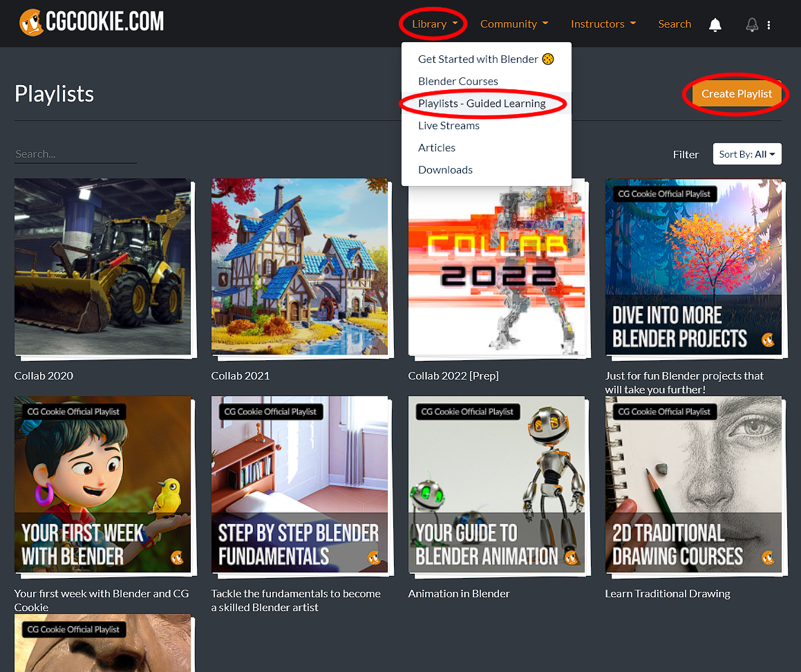Click Official Playlist badge on First Week card
This screenshot has height=672, width=801.
click(x=73, y=411)
